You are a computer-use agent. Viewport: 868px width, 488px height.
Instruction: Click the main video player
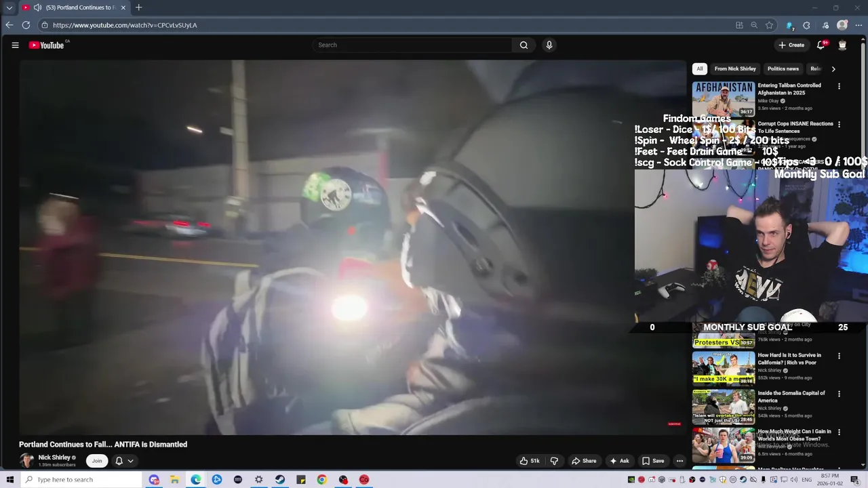[x=353, y=247]
